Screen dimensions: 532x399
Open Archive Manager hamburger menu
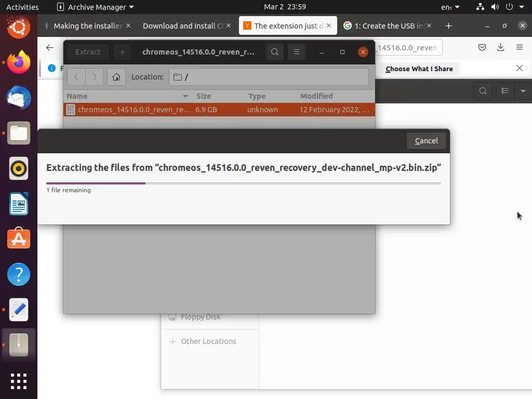297,52
